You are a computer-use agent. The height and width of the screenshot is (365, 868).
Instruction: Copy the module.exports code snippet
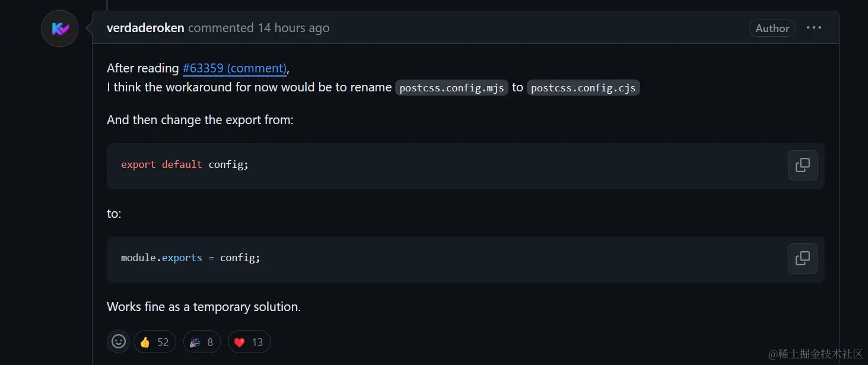(x=802, y=258)
